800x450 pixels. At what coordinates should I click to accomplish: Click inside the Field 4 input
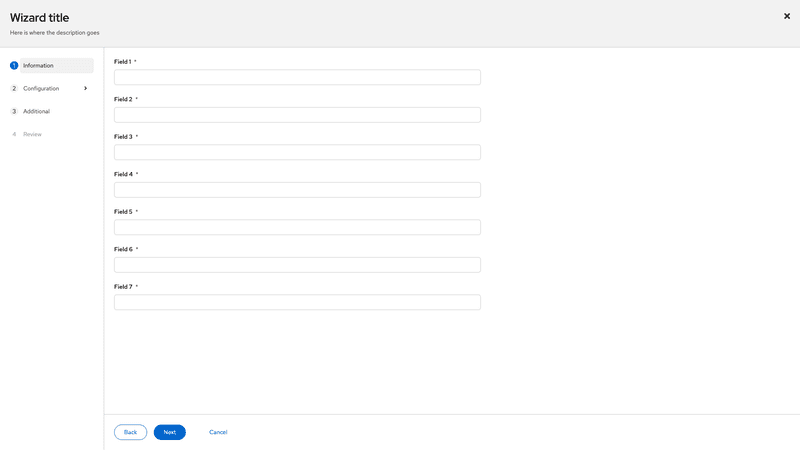pos(297,190)
